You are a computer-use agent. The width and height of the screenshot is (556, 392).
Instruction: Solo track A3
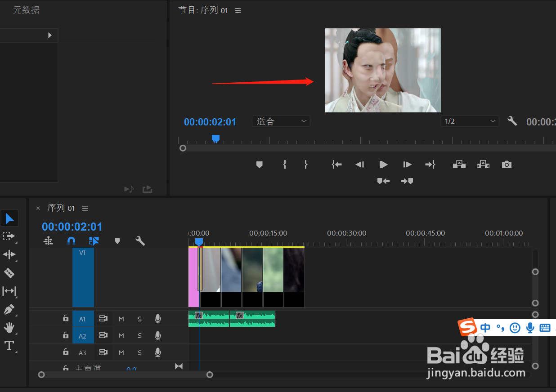point(139,352)
